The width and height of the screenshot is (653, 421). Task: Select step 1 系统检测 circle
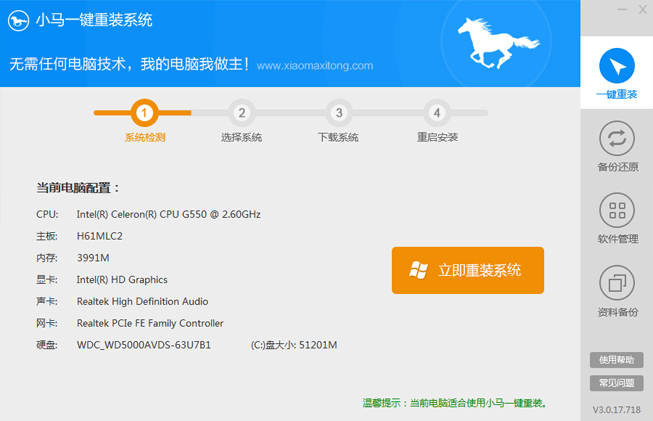coord(145,113)
